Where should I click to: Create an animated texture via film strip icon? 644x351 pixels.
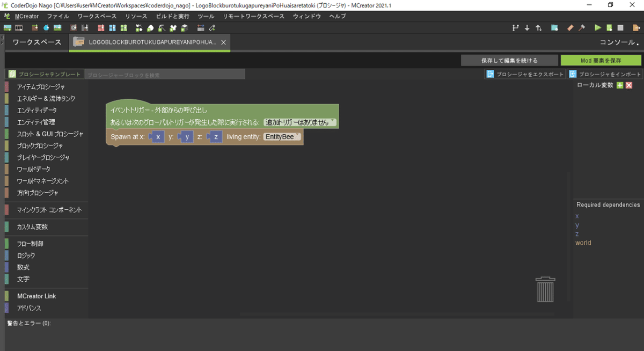point(19,27)
